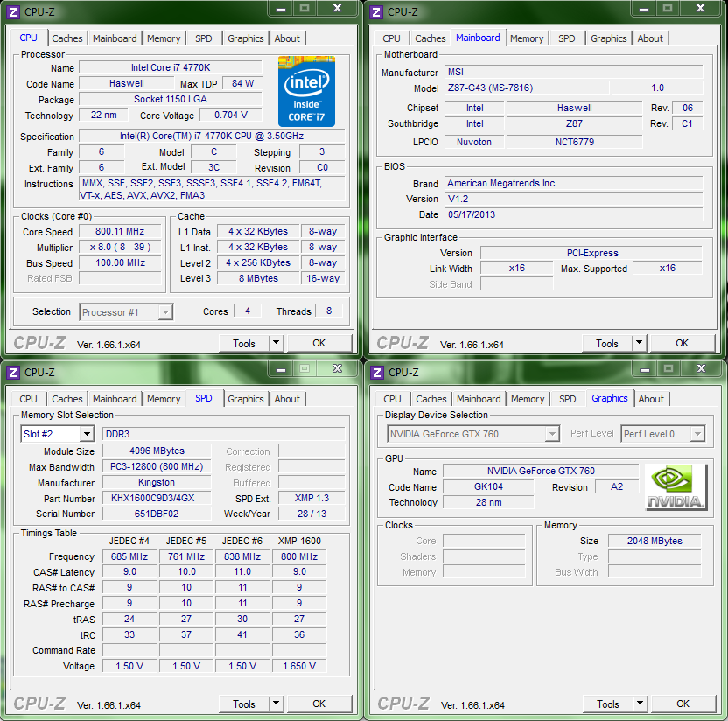Click the CPU-Z icon in SPD window title bar
Viewport: 728px width, 721px height.
pos(13,373)
